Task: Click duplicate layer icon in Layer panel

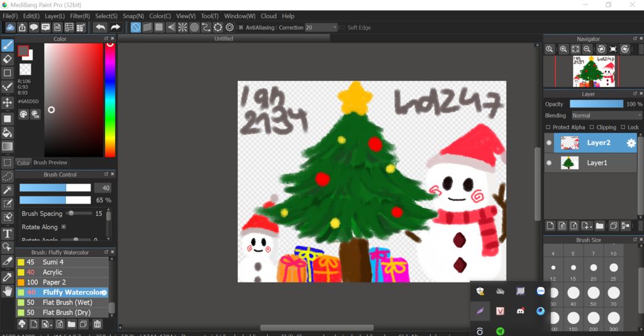Action: (x=614, y=225)
